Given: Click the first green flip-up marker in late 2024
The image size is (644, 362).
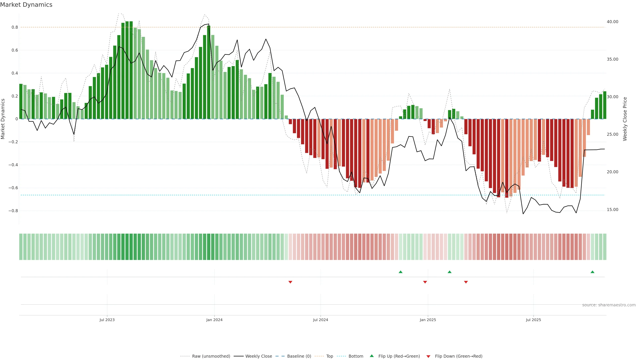Looking at the screenshot, I should [400, 272].
